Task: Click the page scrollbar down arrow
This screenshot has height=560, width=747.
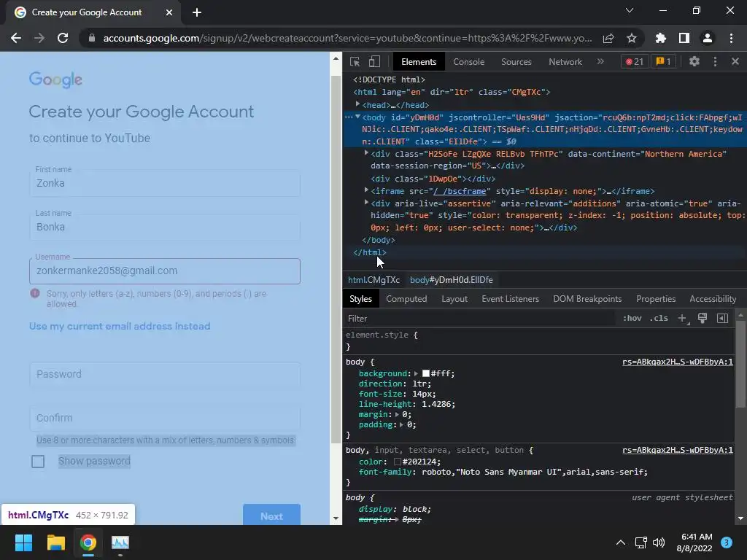Action: click(x=336, y=518)
